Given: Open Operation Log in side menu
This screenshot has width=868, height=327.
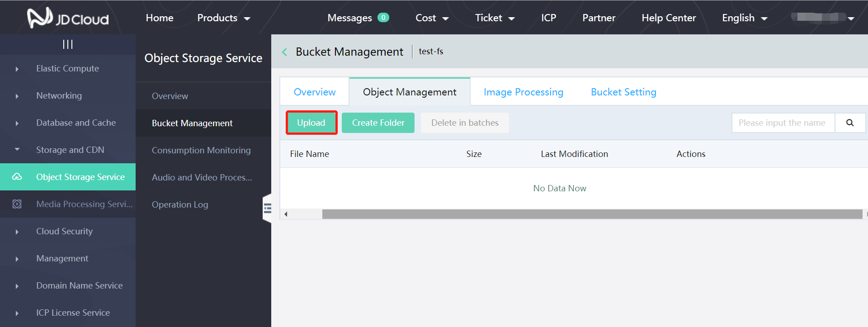Looking at the screenshot, I should [203, 204].
